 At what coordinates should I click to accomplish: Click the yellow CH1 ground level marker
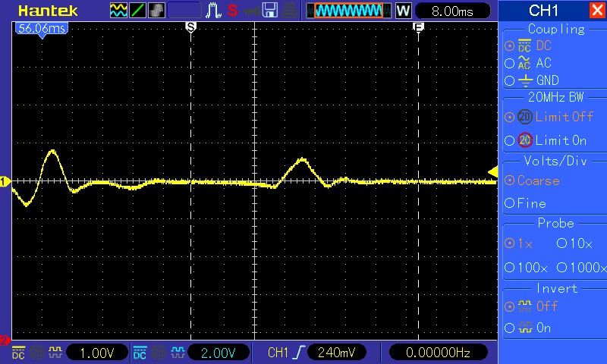click(5, 181)
